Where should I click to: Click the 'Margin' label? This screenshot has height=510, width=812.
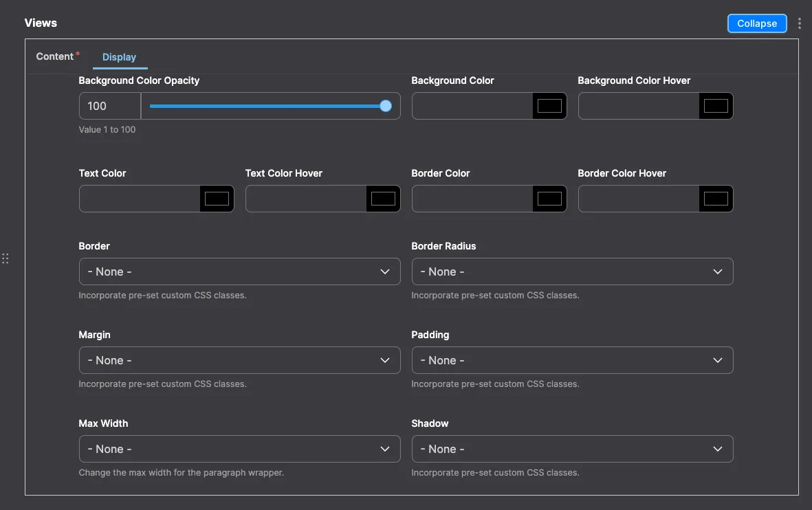pos(94,335)
